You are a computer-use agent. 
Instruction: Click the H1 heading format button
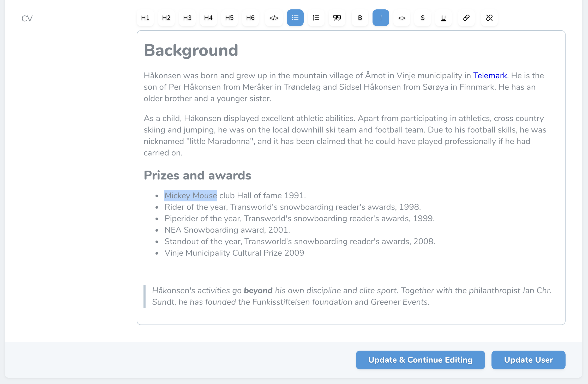pyautogui.click(x=145, y=17)
